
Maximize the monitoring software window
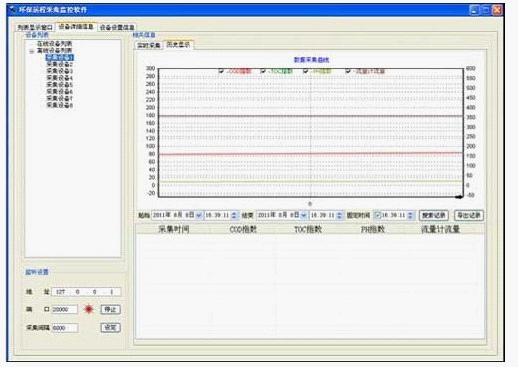486,10
